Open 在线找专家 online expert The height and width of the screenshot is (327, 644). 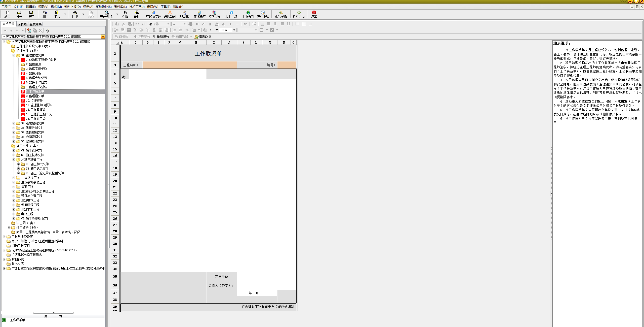point(153,14)
